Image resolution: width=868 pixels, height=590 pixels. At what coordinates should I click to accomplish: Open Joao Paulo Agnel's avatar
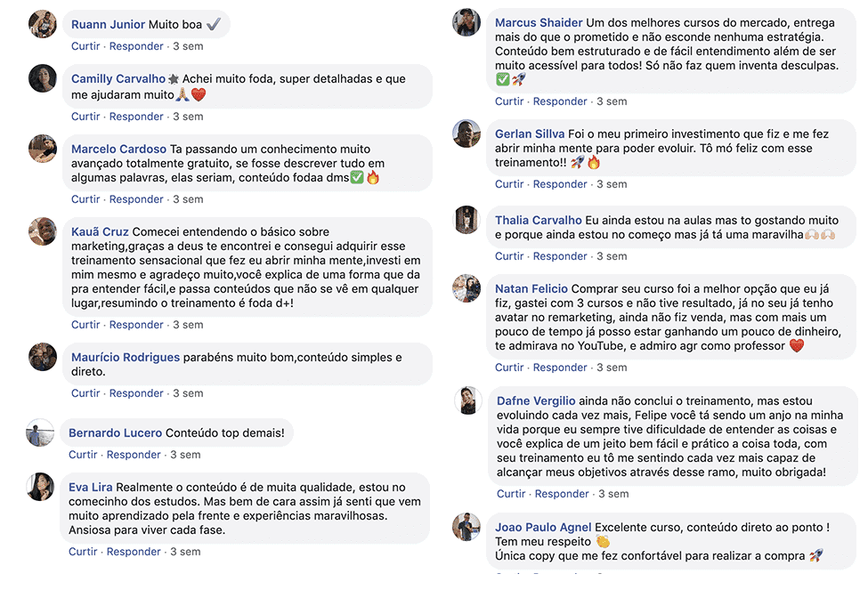click(x=466, y=527)
